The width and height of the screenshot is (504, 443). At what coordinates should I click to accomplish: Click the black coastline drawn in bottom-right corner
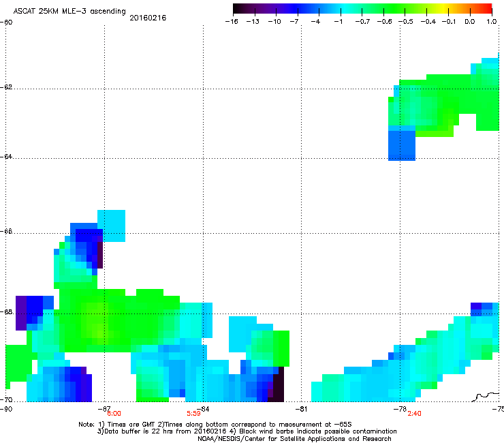[486, 397]
